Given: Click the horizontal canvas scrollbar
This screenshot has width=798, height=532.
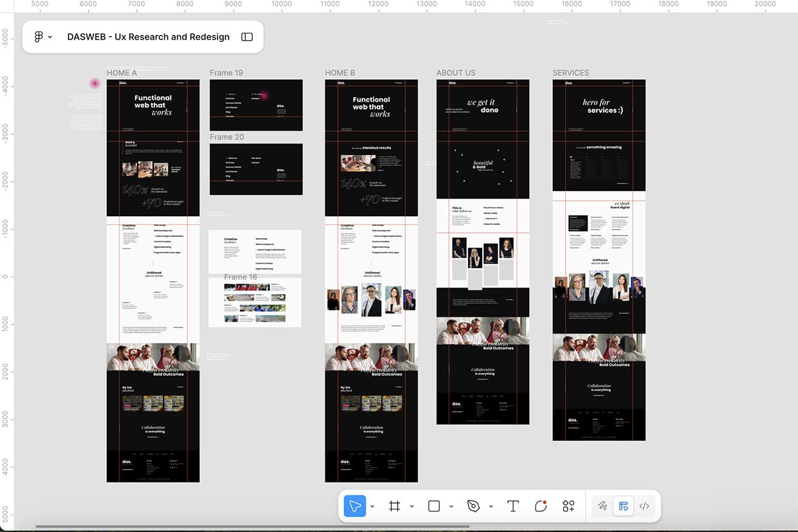Looking at the screenshot, I should click(x=251, y=526).
